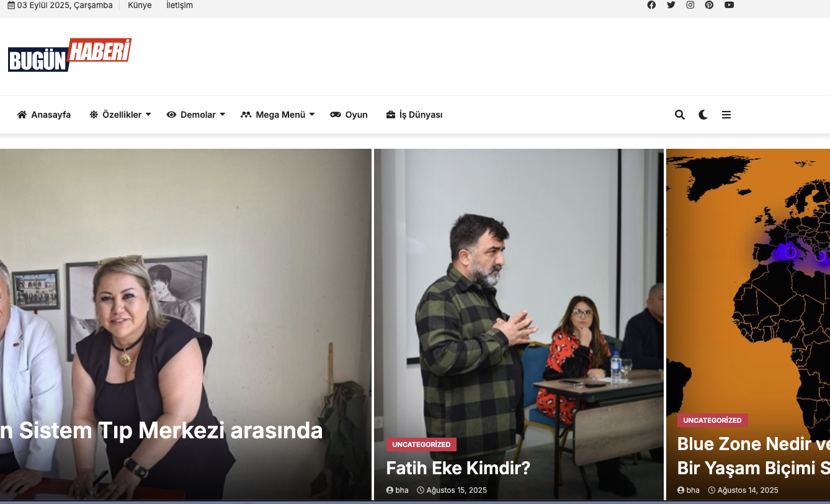Open the Oyun menu item
The height and width of the screenshot is (504, 830).
coord(349,115)
